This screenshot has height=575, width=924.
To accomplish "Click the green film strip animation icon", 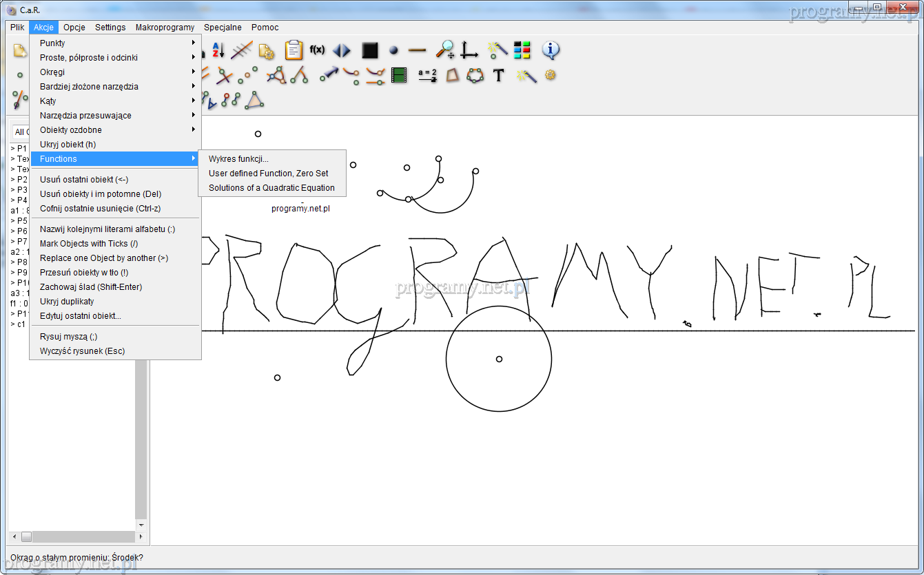I will 398,75.
